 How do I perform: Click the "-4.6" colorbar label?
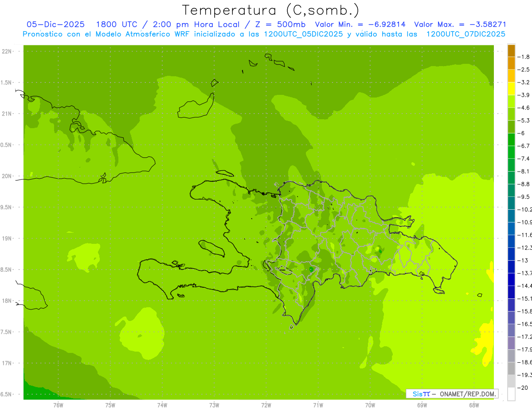[x=524, y=108]
